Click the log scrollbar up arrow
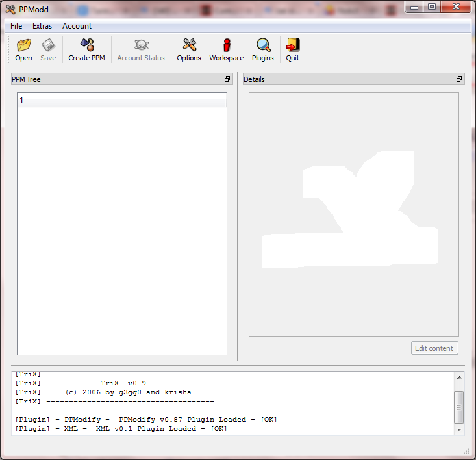Viewport: 476px width, 460px height. [x=459, y=377]
